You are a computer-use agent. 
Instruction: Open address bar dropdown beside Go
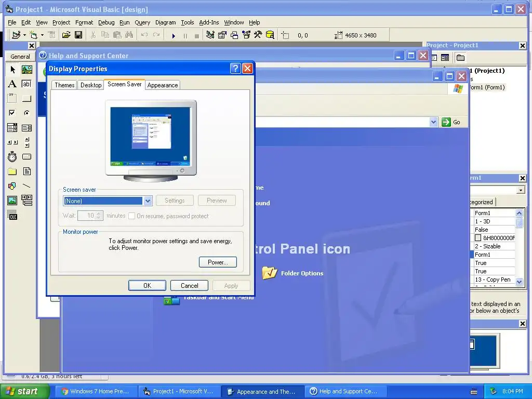433,122
